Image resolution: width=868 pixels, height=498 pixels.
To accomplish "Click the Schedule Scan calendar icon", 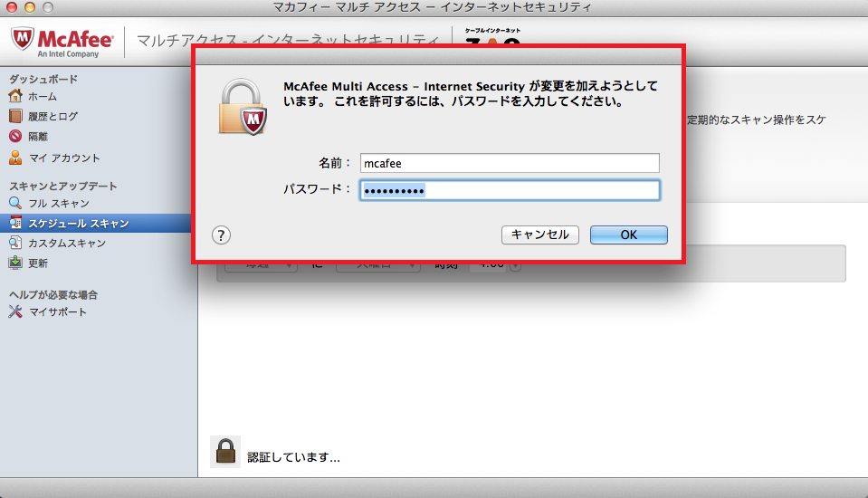I will pos(15,223).
